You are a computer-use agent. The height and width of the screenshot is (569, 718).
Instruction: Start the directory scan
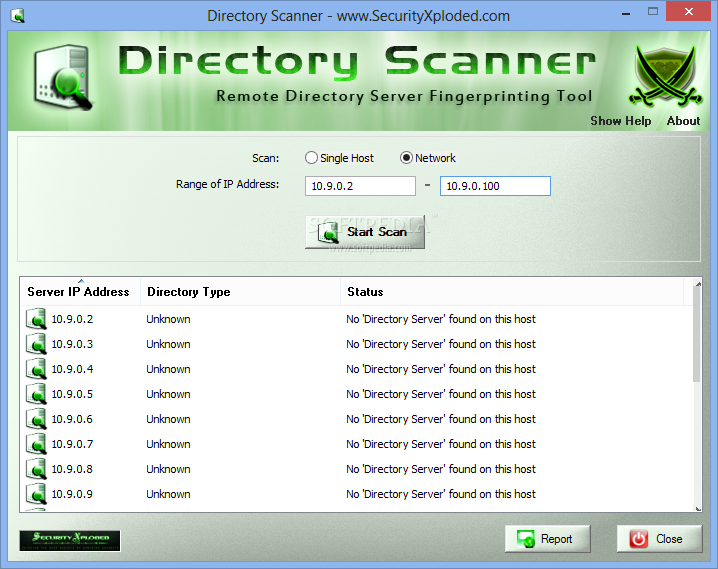365,232
